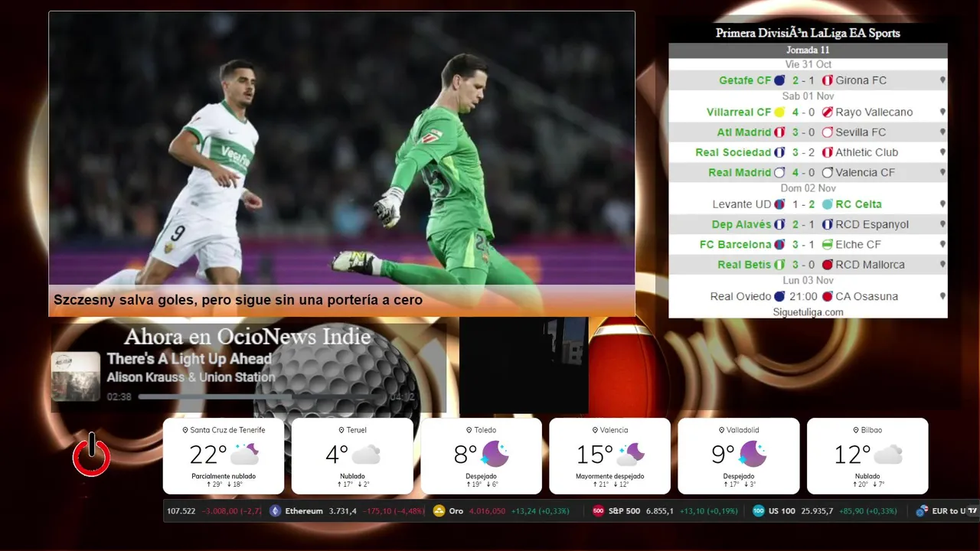Open the Santa Cruz de Tenerife location label
Viewport: 980px width, 551px height.
click(224, 430)
